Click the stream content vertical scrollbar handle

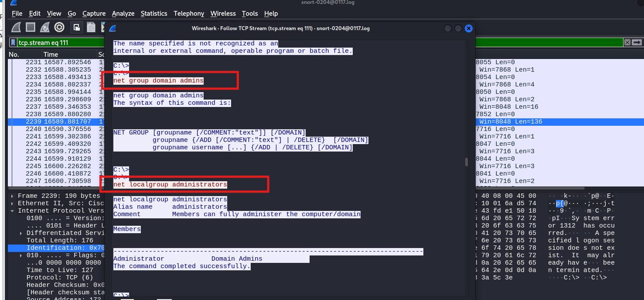[466, 162]
